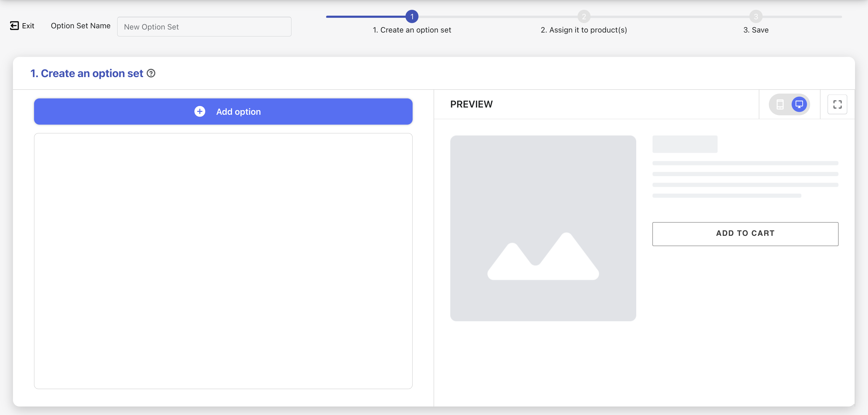
Task: Click the Exit text link
Action: pos(28,26)
